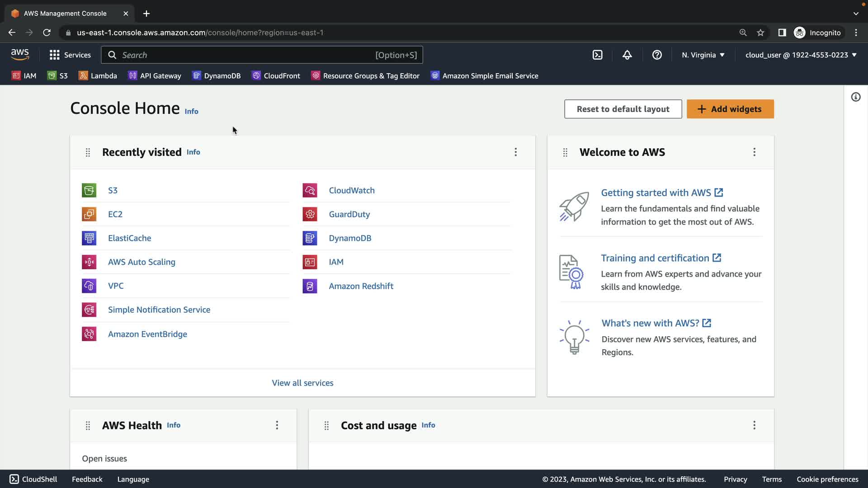
Task: Click the GuardDuty service icon
Action: pyautogui.click(x=310, y=214)
